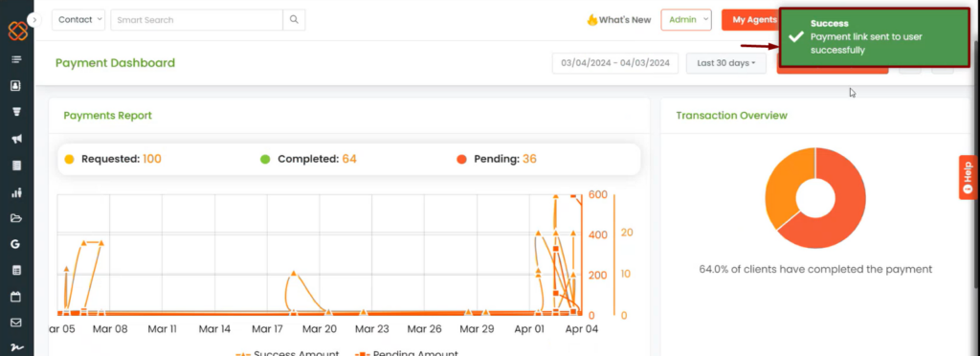Open the bar chart reports icon in sidebar
The height and width of the screenshot is (356, 980).
click(x=17, y=192)
